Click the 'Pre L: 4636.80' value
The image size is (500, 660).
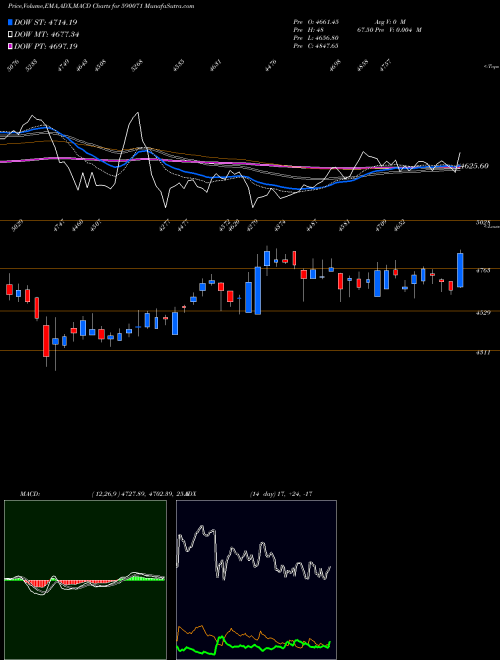pos(316,38)
